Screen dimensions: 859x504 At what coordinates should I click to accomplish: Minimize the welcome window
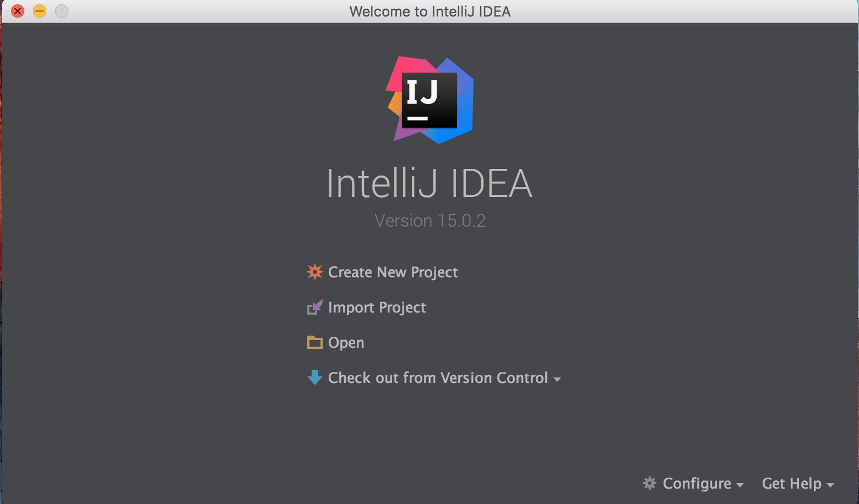[39, 10]
